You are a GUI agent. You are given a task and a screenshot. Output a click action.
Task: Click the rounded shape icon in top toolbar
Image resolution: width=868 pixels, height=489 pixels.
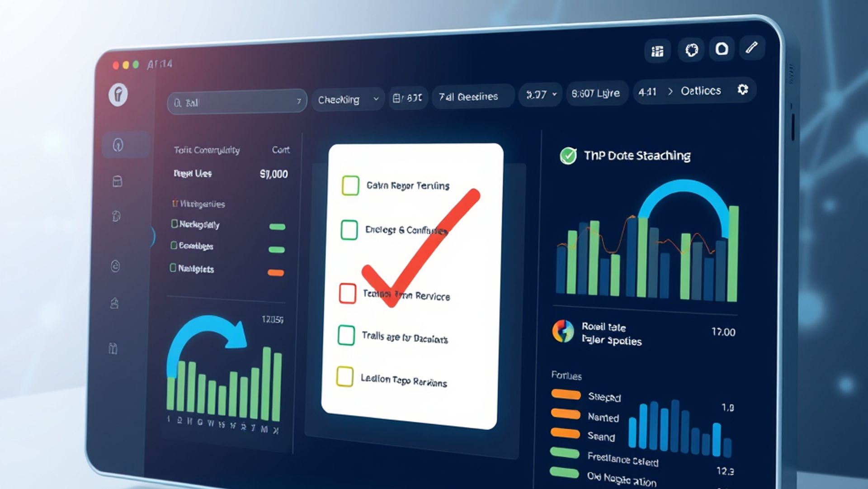click(722, 48)
